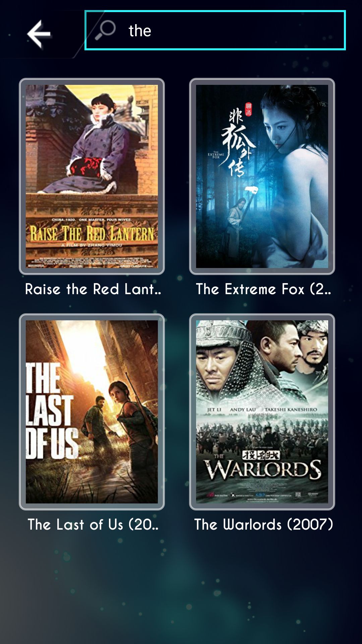Viewport: 362px width, 644px height.
Task: Select the "Raise the Red Lant.." title
Action: [93, 289]
